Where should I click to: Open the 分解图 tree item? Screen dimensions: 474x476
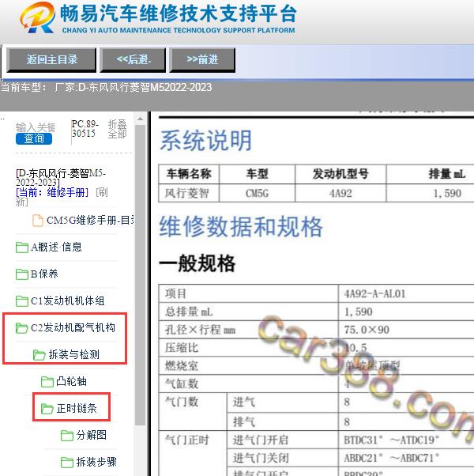[x=92, y=435]
